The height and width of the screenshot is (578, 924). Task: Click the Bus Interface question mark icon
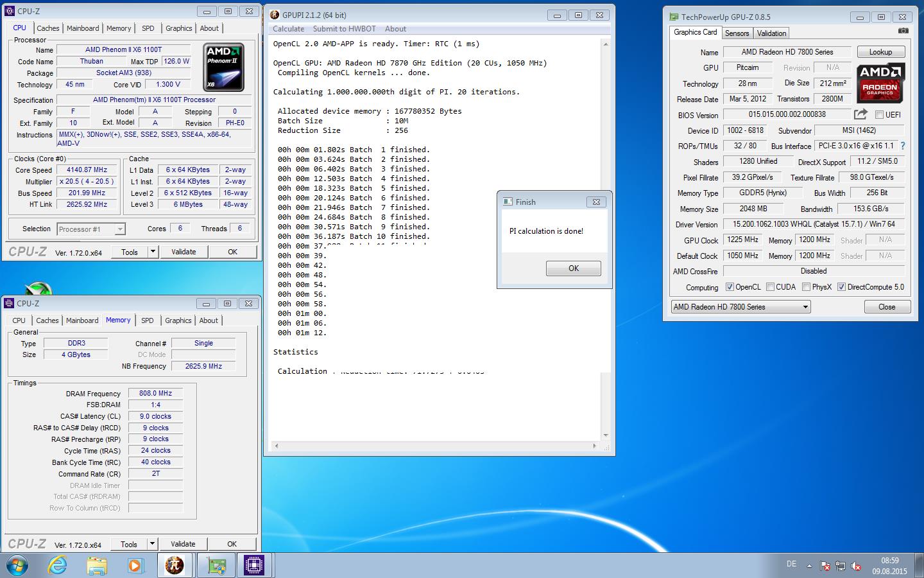click(x=903, y=146)
